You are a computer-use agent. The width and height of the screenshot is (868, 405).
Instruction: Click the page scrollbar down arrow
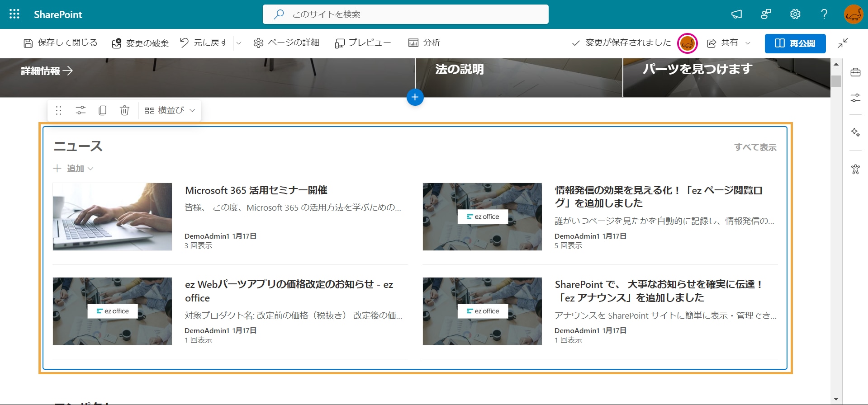[x=836, y=399]
